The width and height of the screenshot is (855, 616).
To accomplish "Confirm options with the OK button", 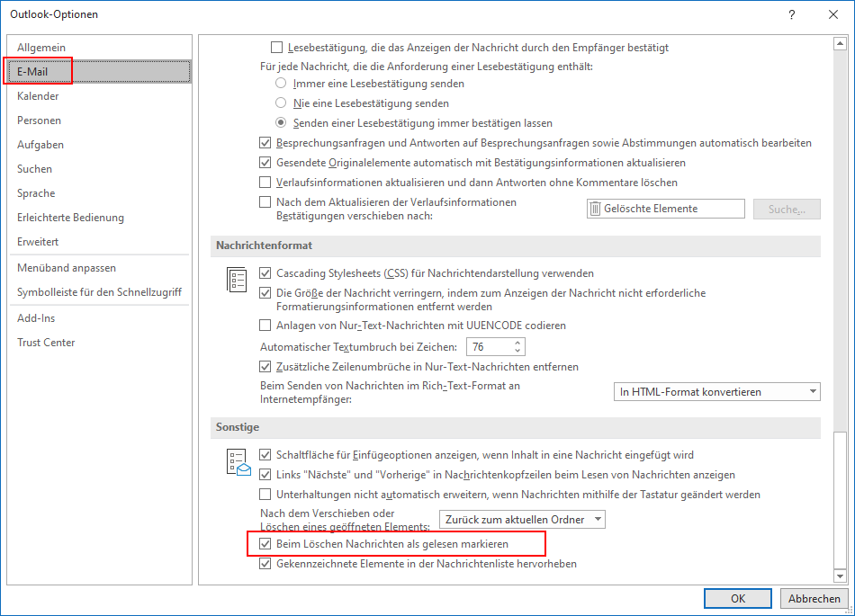I will [x=738, y=599].
